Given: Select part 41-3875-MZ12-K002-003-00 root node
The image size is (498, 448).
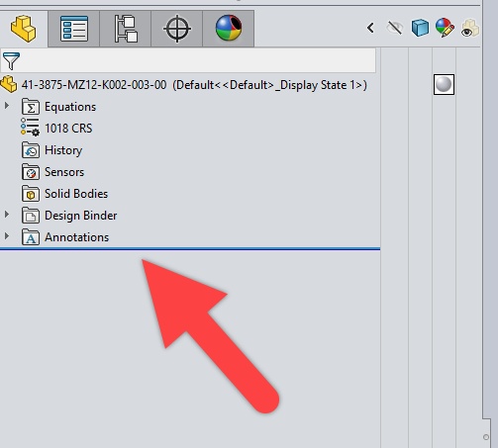Looking at the screenshot, I should [x=194, y=85].
